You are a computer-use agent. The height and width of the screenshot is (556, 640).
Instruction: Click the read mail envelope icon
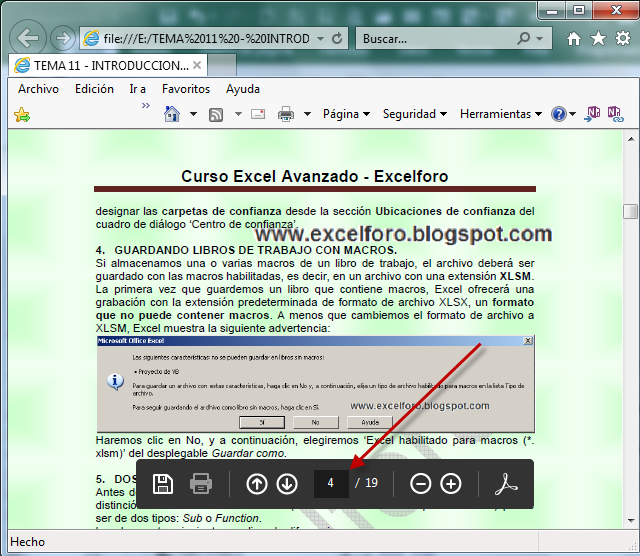[x=258, y=114]
